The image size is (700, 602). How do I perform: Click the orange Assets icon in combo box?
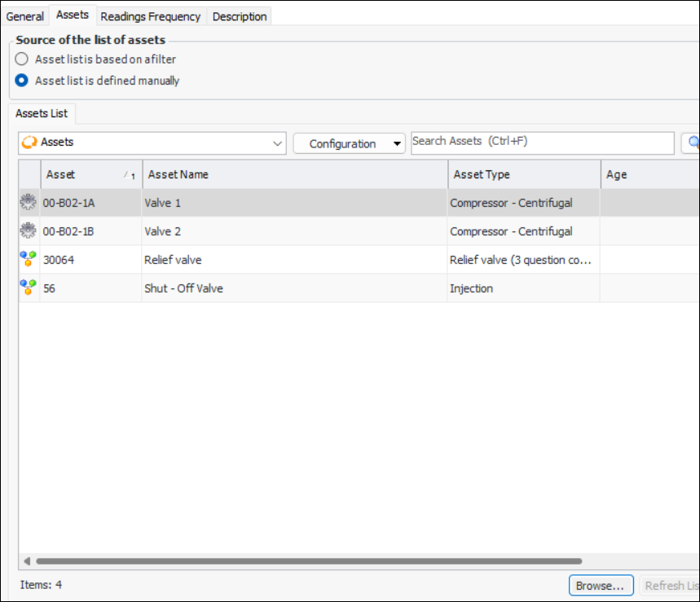[29, 143]
